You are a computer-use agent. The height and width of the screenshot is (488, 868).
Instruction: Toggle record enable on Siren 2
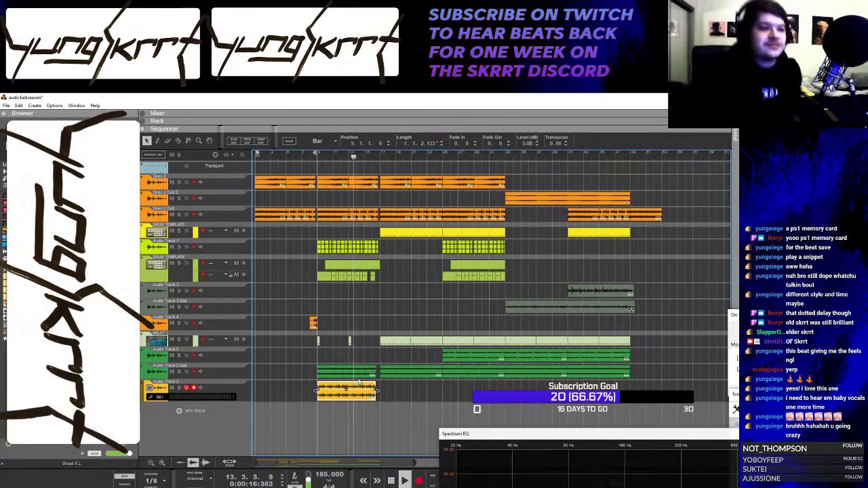(193, 182)
